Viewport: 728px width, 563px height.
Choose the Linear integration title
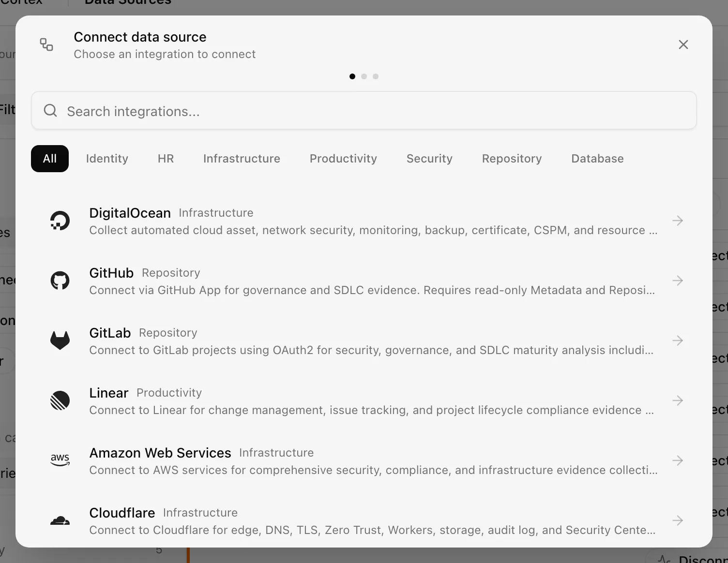(109, 393)
